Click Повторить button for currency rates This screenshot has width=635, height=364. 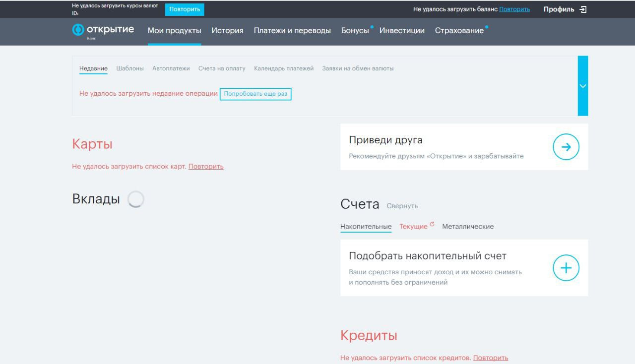tap(185, 9)
